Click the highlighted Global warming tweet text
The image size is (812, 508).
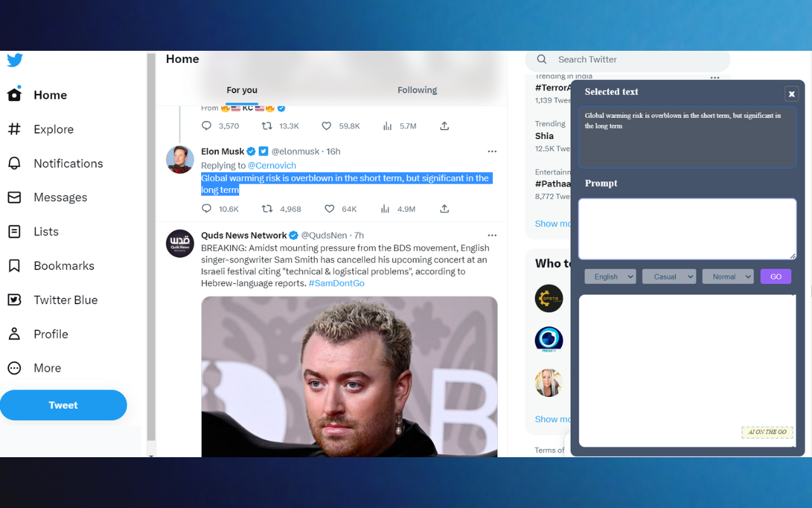[x=346, y=184]
